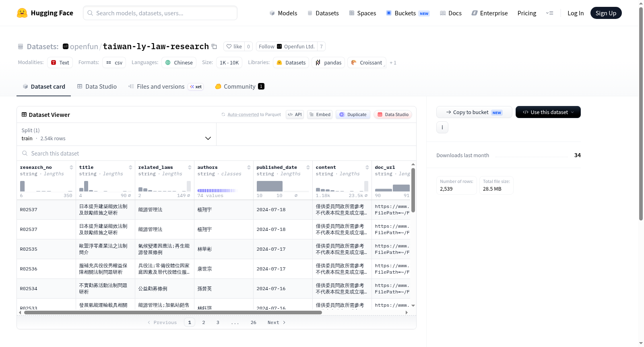
Task: Sort published_date column via its sort arrows
Action: tap(308, 167)
